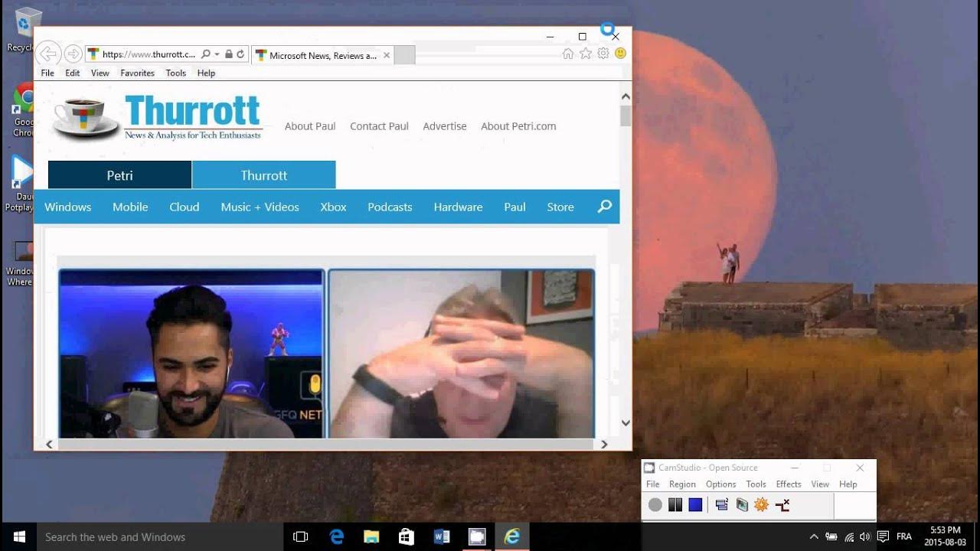This screenshot has width=980, height=551.
Task: Open the Start menu
Action: pos(19,537)
